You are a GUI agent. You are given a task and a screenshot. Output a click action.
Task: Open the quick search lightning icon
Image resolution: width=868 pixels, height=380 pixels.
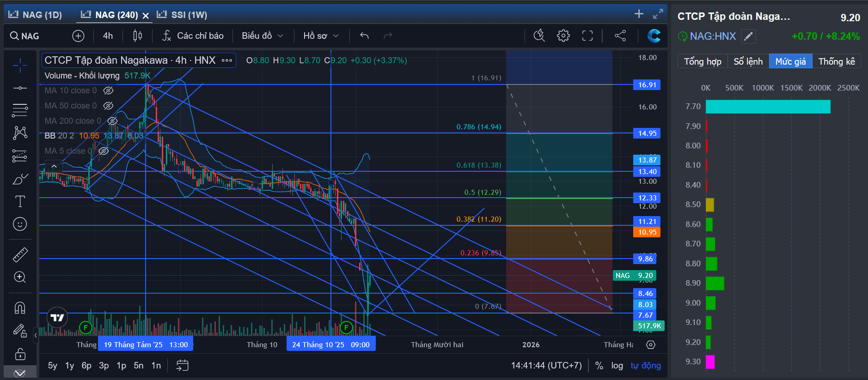pos(539,36)
